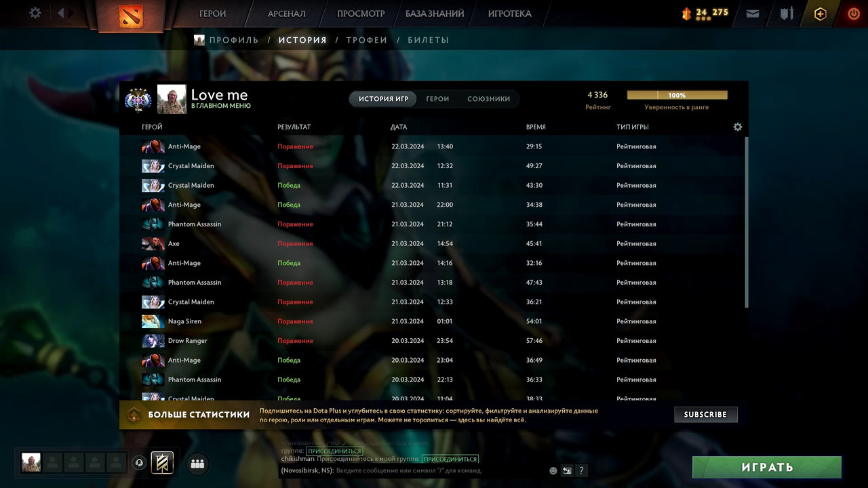Viewport: 868px width, 488px height.
Task: Click the red power quit icon
Action: coord(854,14)
